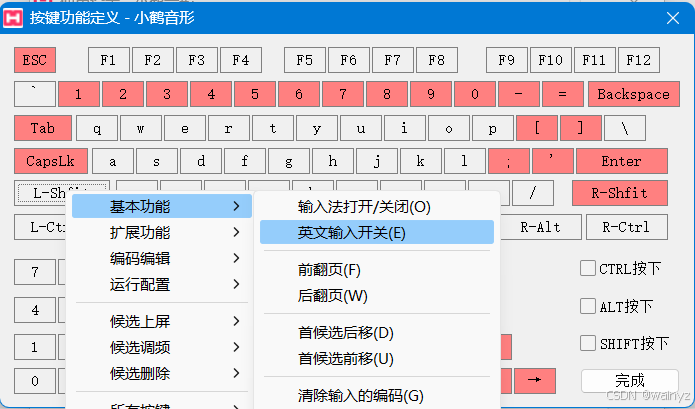Enable the CTRL按下 checkbox

[588, 268]
